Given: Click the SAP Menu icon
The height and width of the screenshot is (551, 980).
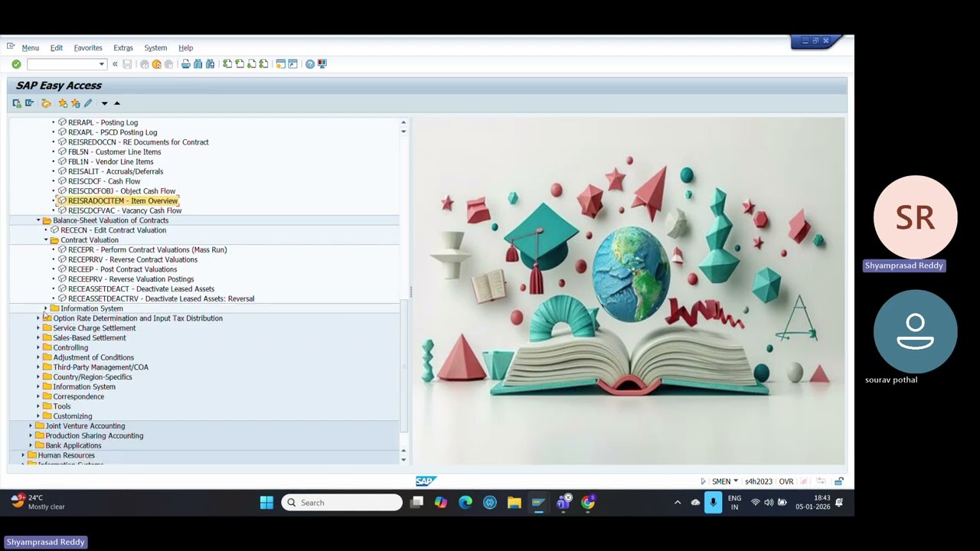Looking at the screenshot, I should 29,103.
